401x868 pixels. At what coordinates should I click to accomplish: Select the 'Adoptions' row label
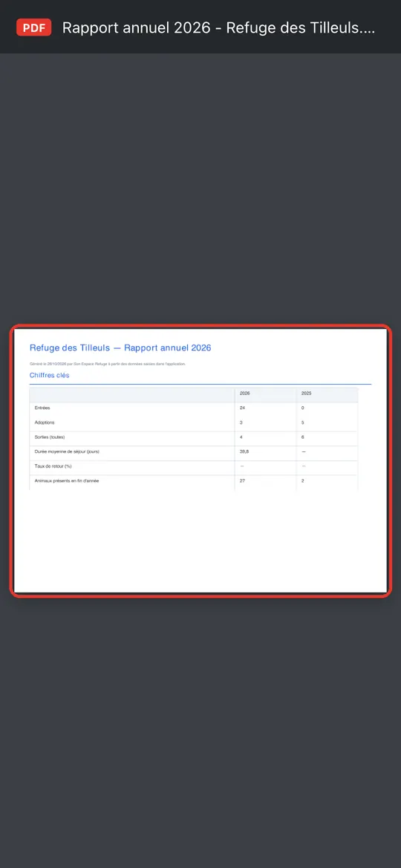pos(45,422)
